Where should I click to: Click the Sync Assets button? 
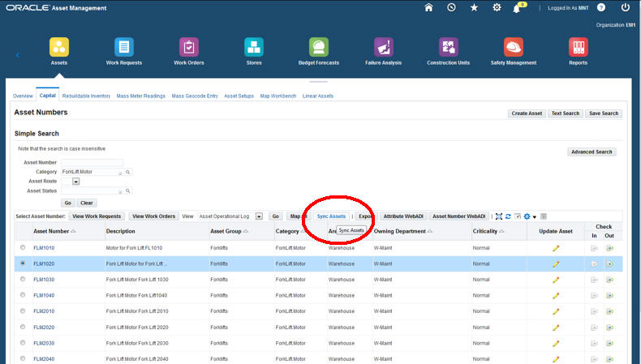coord(331,216)
